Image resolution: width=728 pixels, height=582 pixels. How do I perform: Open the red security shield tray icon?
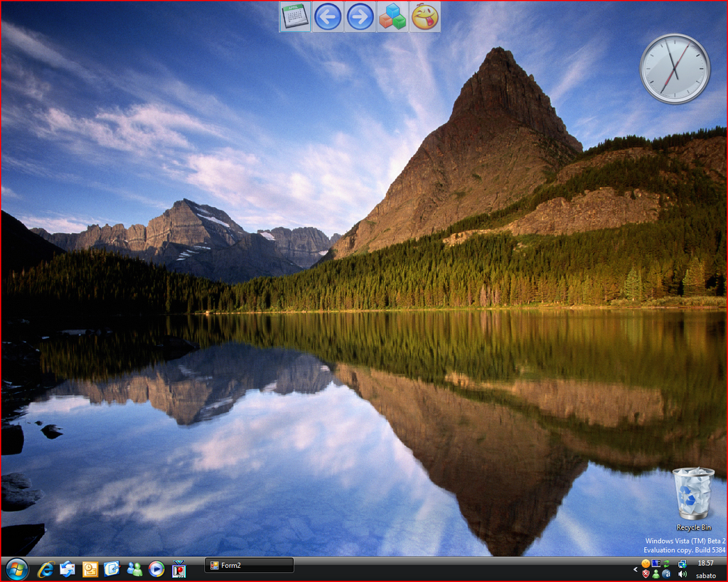[646, 574]
